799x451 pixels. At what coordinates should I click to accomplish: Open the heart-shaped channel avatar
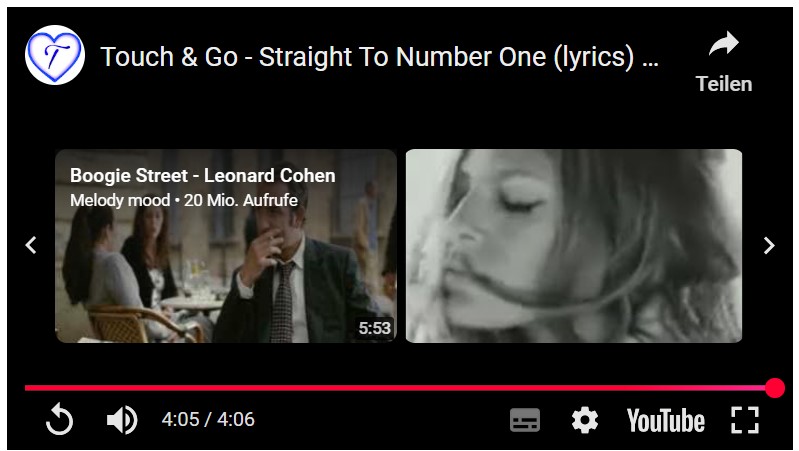55,55
